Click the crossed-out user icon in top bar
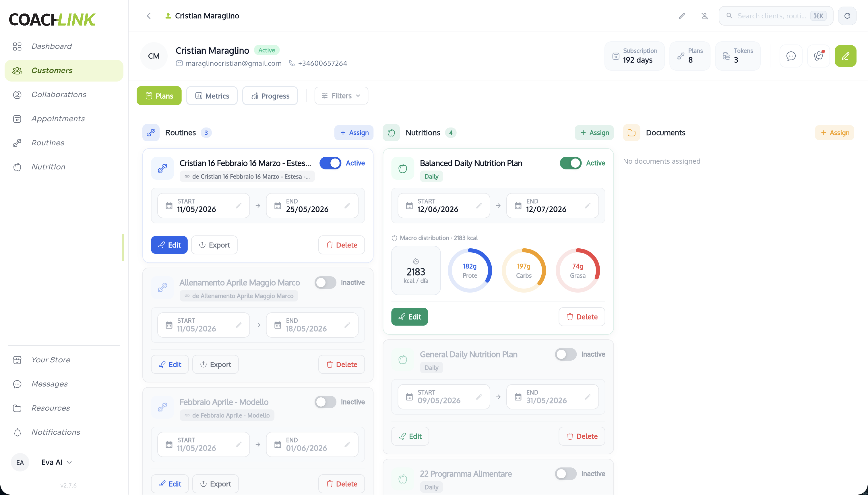Image resolution: width=868 pixels, height=495 pixels. coord(704,16)
